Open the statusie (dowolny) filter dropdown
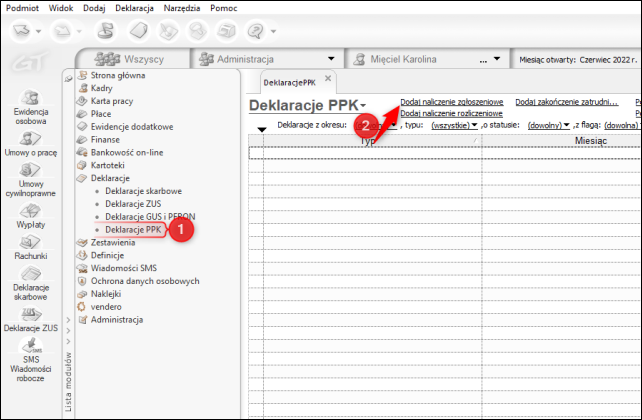 [x=549, y=125]
